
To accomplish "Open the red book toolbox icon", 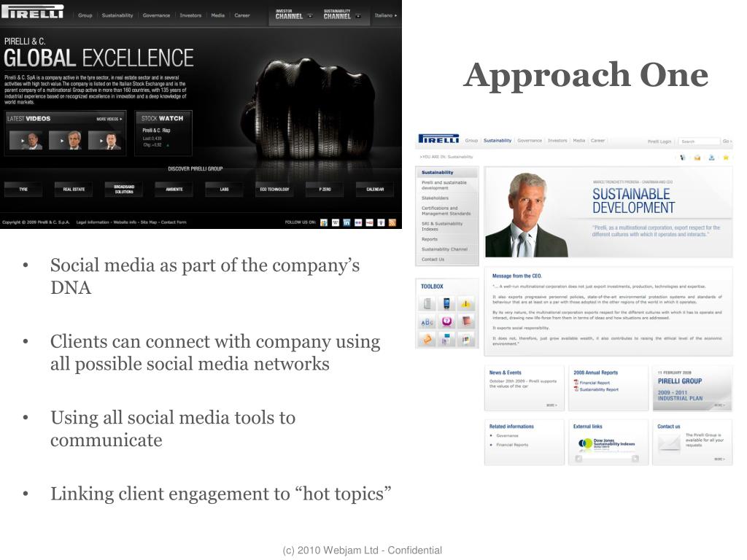I will click(466, 322).
